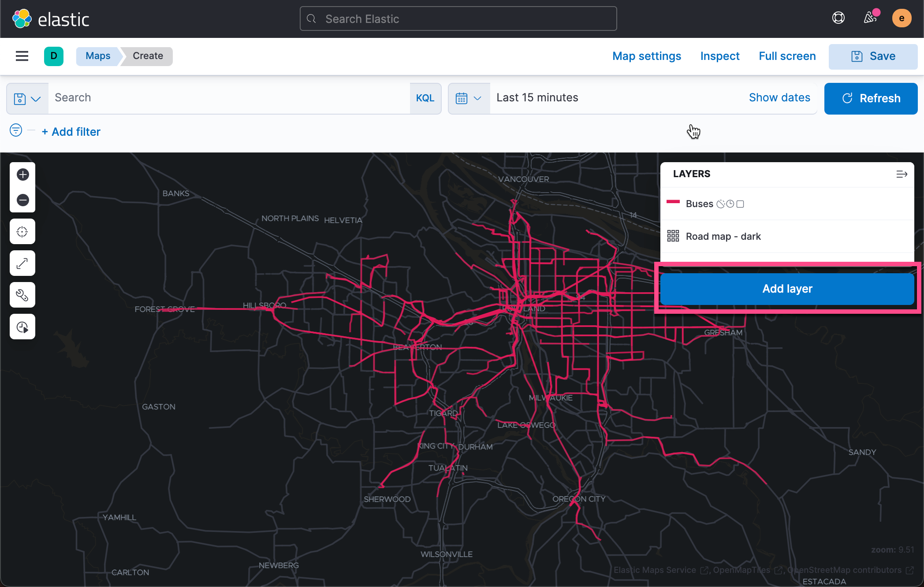Open the date picker calendar dropdown
This screenshot has width=924, height=587.
coord(469,98)
